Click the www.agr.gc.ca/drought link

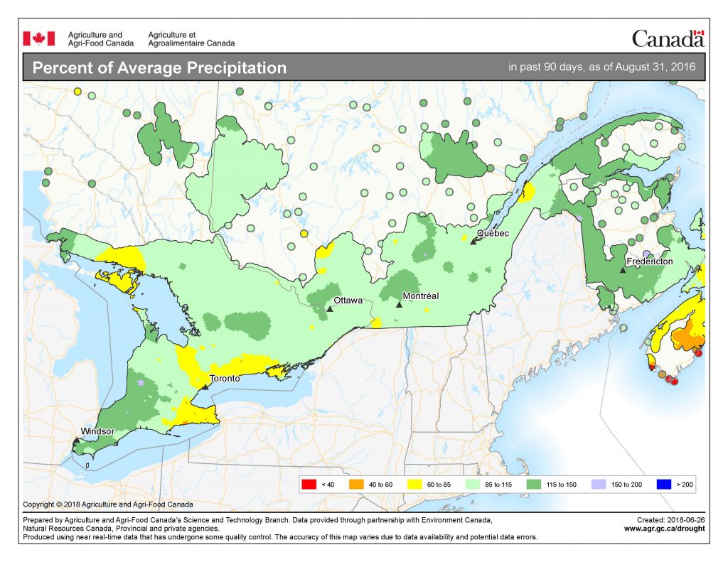point(664,528)
